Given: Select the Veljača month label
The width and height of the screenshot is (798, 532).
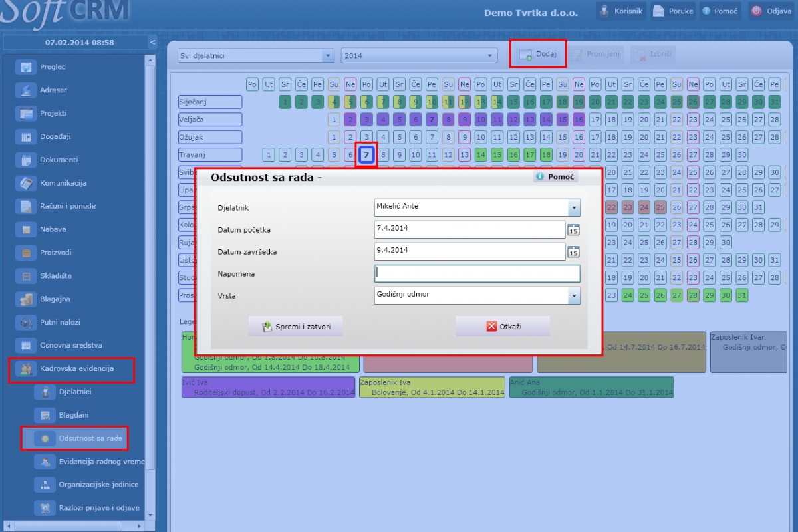Looking at the screenshot, I should [209, 120].
